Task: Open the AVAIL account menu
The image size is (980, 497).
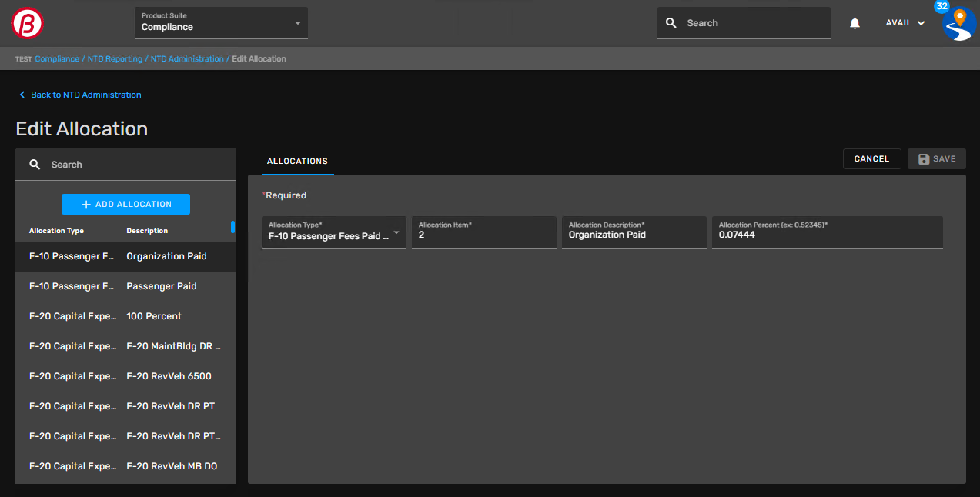Action: click(x=905, y=23)
